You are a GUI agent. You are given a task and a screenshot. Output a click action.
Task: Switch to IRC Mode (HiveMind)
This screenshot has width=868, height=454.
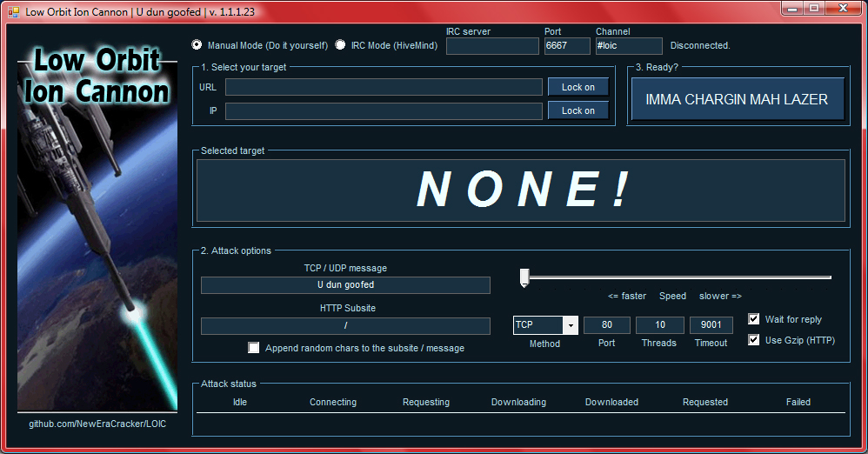pos(340,45)
